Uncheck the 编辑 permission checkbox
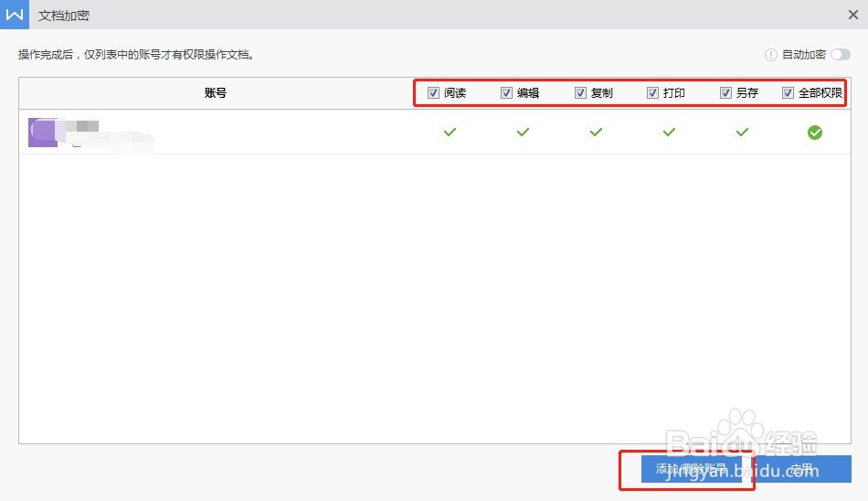Viewport: 868px width, 501px height. click(506, 92)
